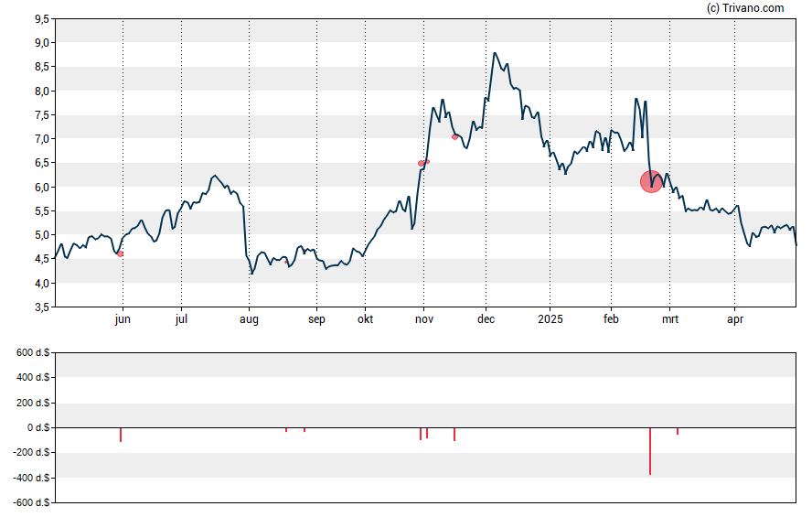Click the 'dec' x-axis label
This screenshot has width=812, height=517.
[486, 319]
